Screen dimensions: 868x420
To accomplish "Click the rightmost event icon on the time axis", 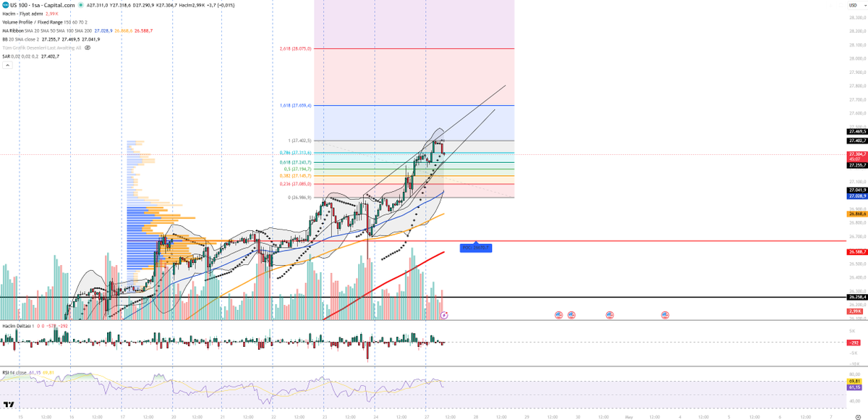I will coord(665,314).
